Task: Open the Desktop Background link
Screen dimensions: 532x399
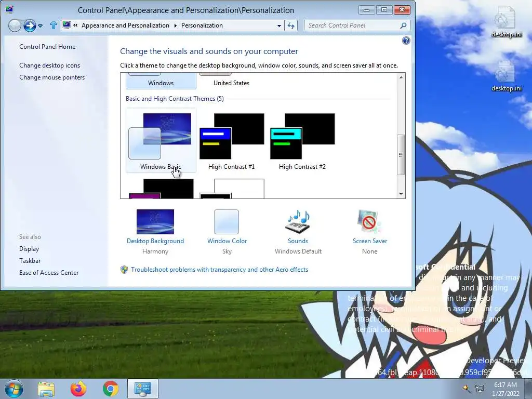Action: click(155, 241)
